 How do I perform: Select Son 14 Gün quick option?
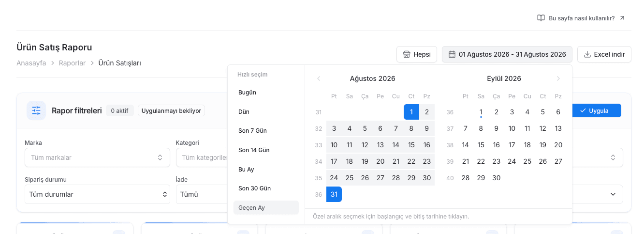pyautogui.click(x=266, y=150)
